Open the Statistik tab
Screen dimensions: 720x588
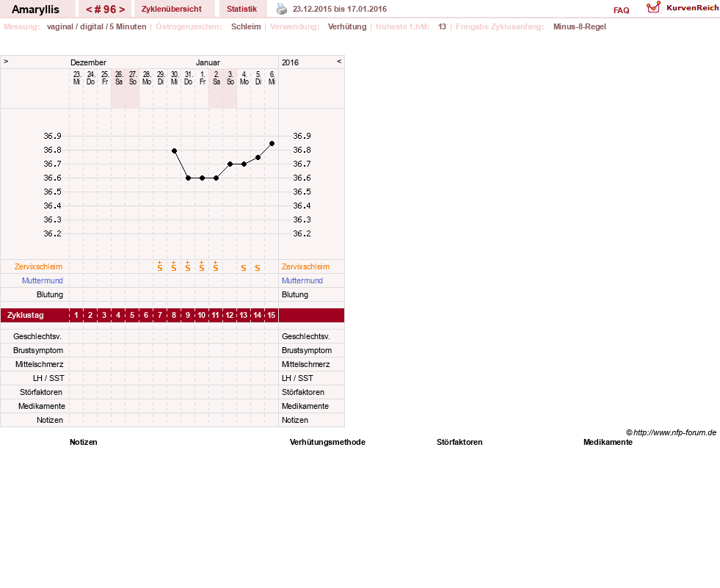click(241, 10)
